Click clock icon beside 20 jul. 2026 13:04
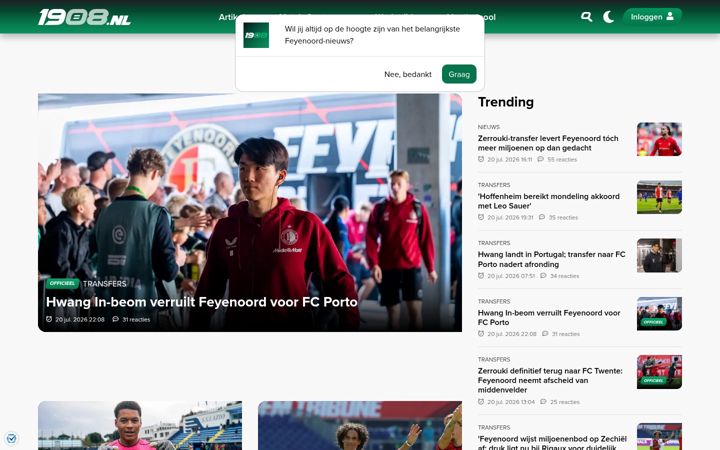This screenshot has width=720, height=450. pyautogui.click(x=481, y=401)
